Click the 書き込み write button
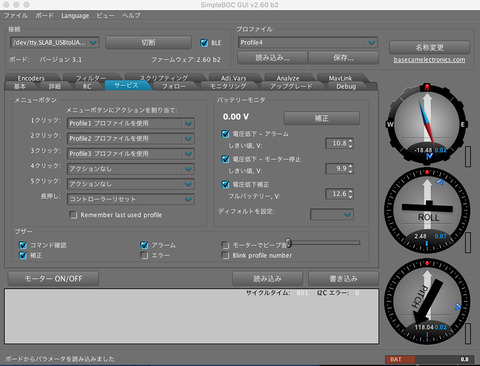 click(x=343, y=279)
